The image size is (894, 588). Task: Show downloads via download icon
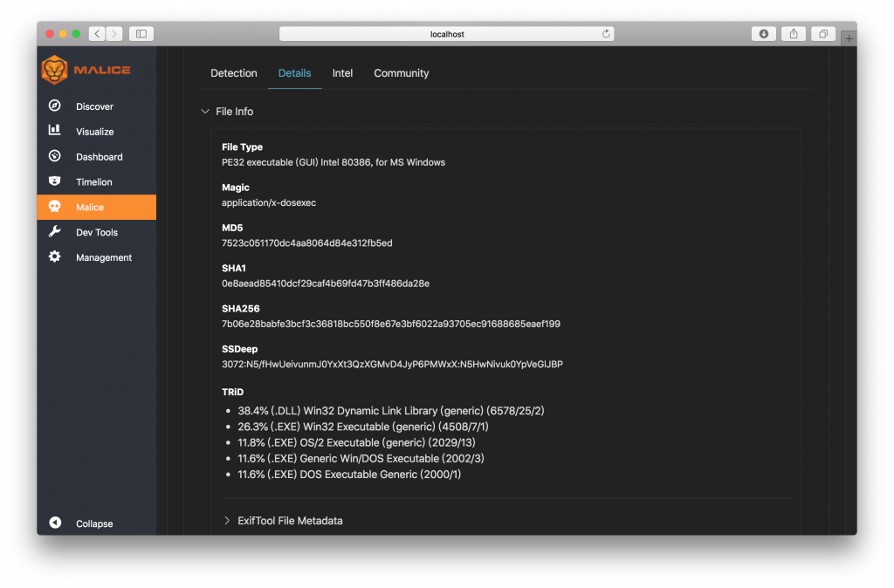[764, 34]
